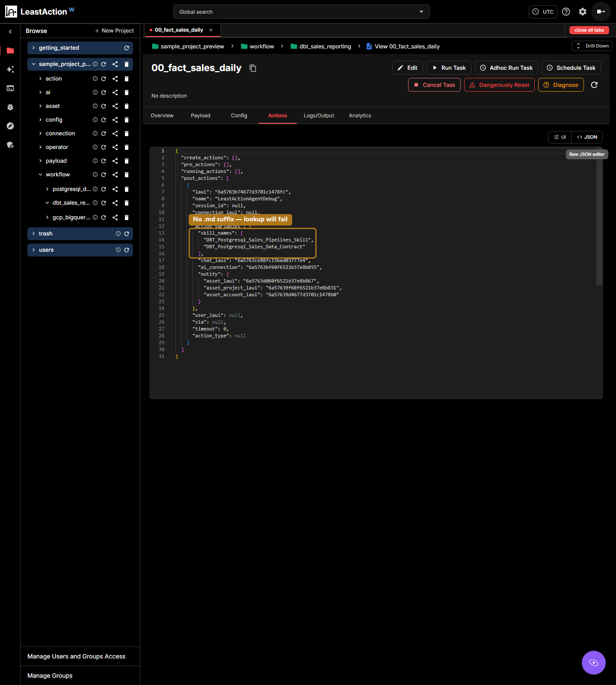Refresh the task view with reload icon

(x=594, y=85)
